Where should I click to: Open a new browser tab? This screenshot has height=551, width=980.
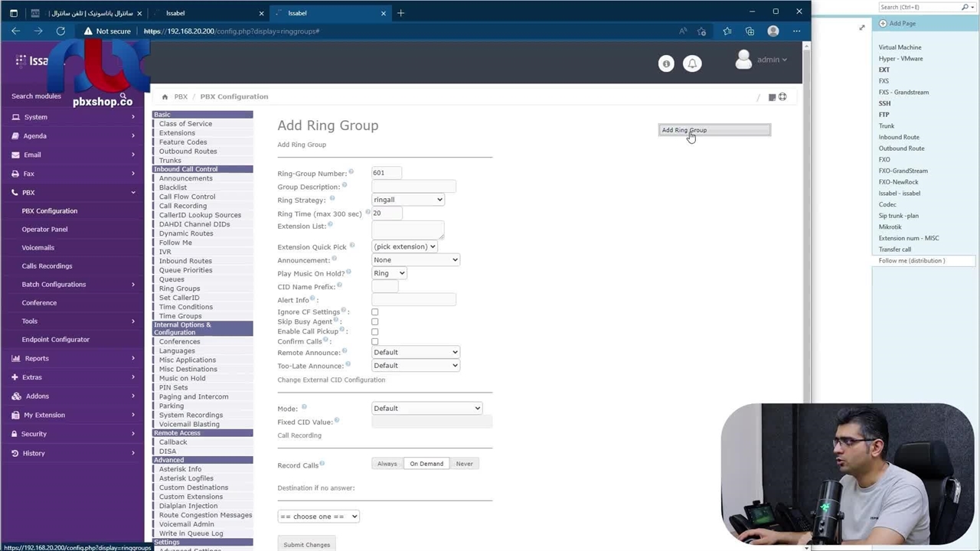tap(400, 13)
